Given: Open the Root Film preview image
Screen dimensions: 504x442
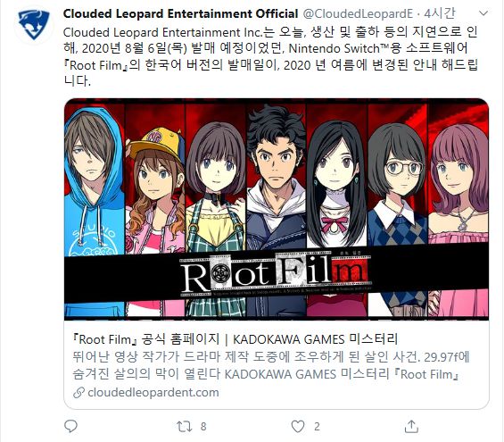Looking at the screenshot, I should (277, 209).
